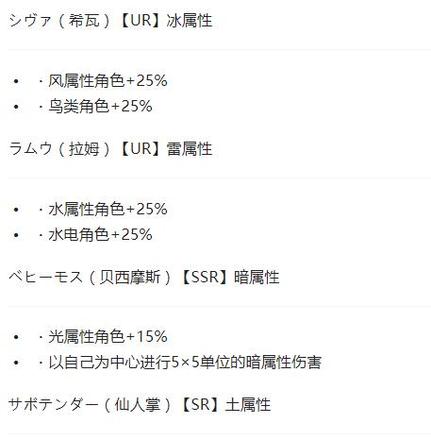Viewport: 431px width, 440px height.
Task: Click the heading シヴァ（希瓦）【UR】冰属性
Action: tap(110, 20)
